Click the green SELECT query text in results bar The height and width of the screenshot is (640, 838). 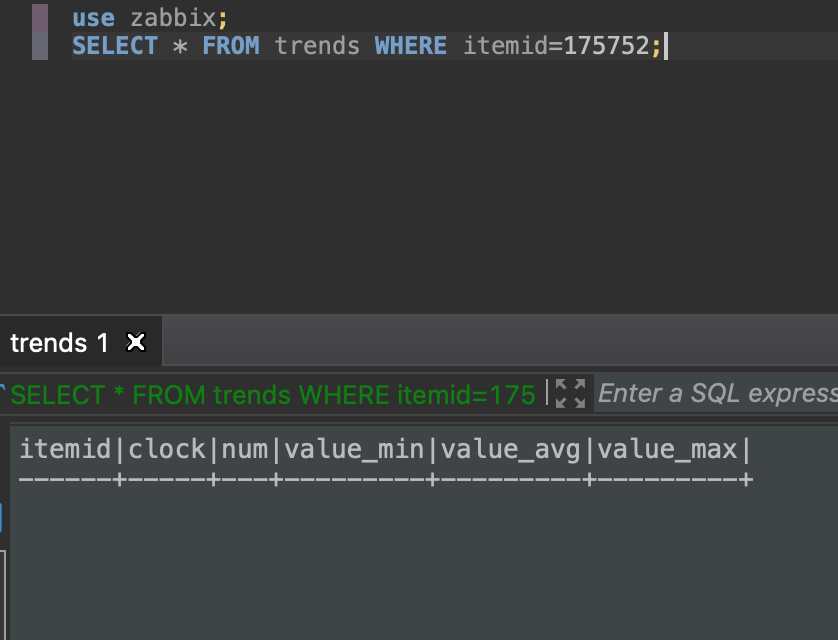pyautogui.click(x=273, y=395)
